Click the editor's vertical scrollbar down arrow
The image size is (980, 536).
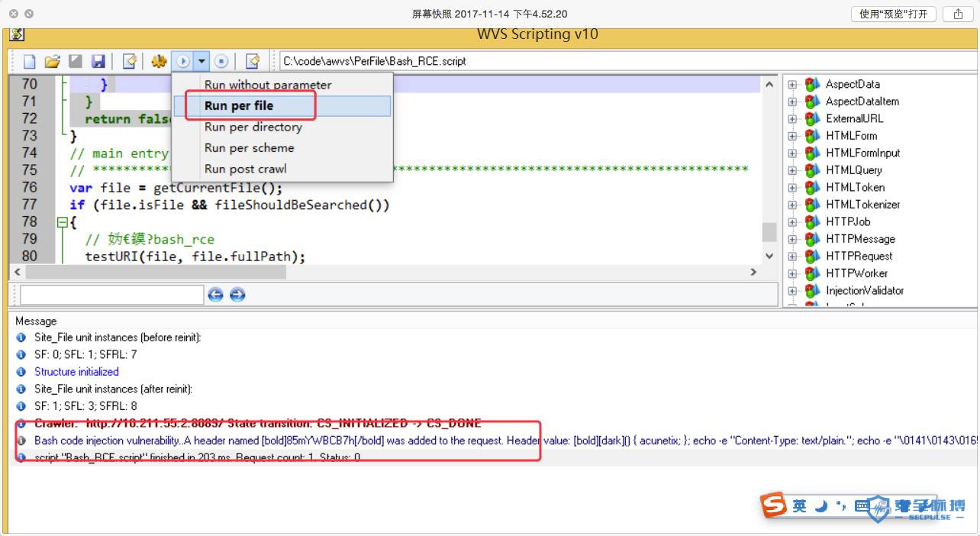tap(769, 256)
